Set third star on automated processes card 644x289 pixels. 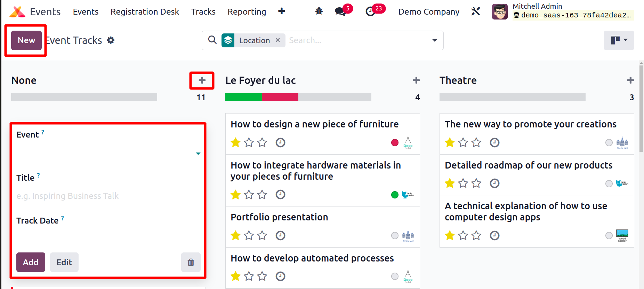pyautogui.click(x=262, y=276)
